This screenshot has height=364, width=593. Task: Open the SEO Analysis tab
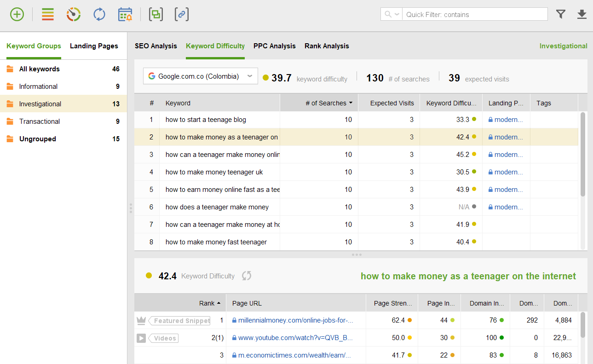pos(156,46)
